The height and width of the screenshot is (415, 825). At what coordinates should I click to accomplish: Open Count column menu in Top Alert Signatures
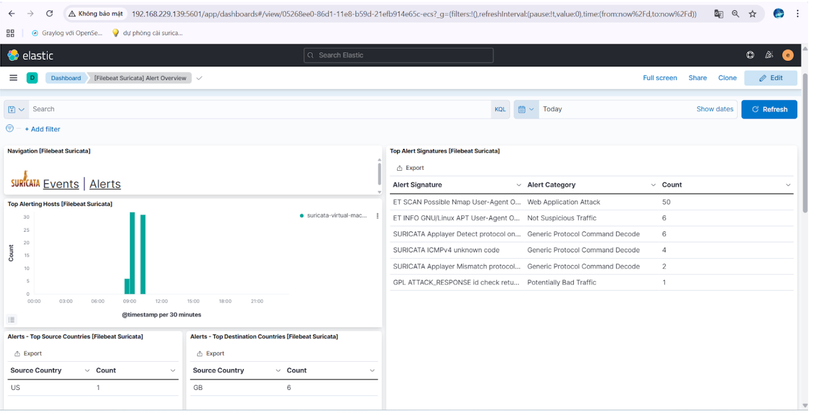click(x=788, y=185)
